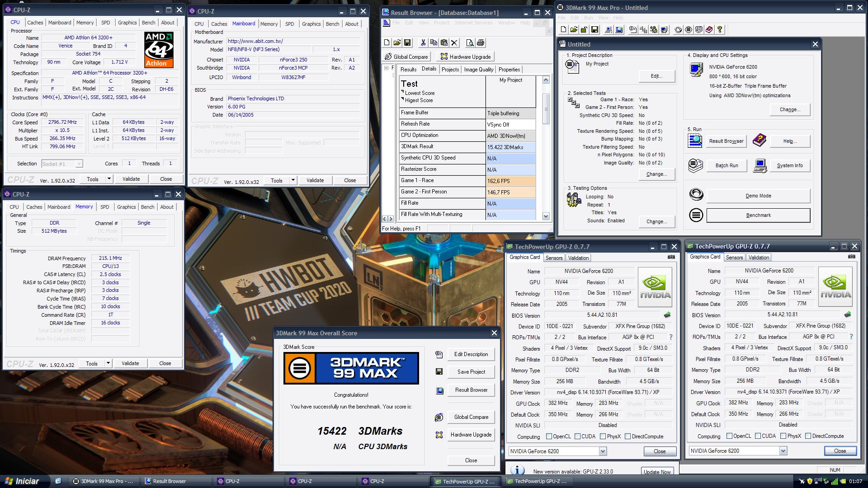Click the Open project icon in 3DMark toolbar
Viewport: 868px width, 488px height.
coord(574,29)
